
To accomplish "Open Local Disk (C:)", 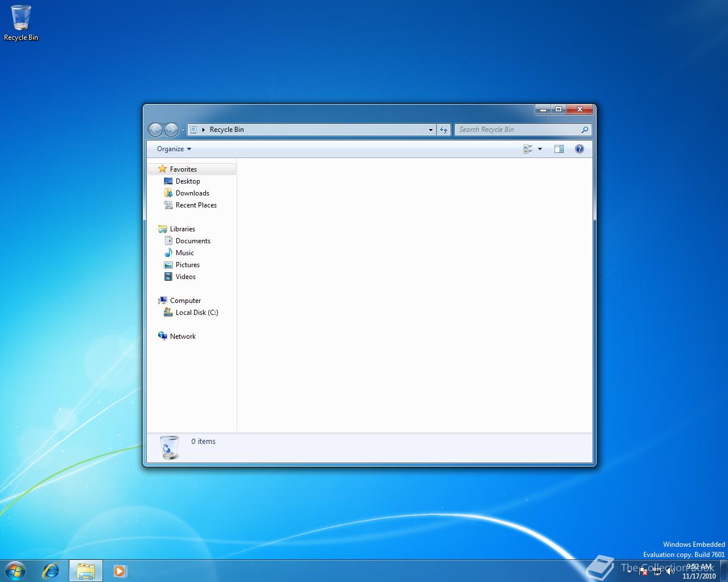I will coord(197,312).
